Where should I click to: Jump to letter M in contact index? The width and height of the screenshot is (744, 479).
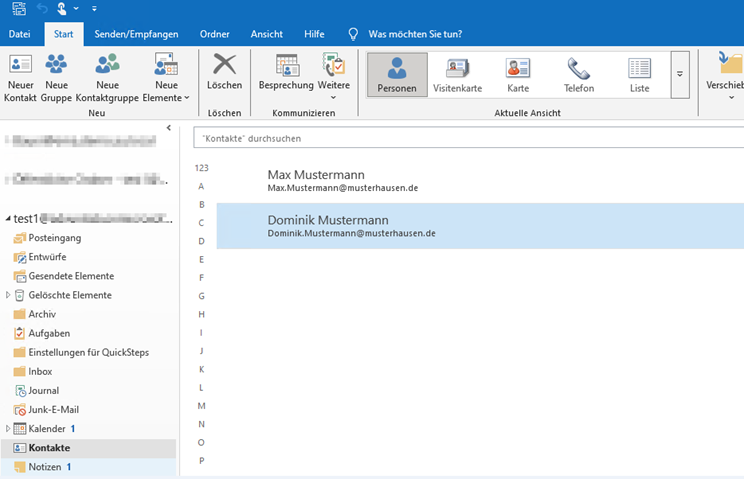201,406
